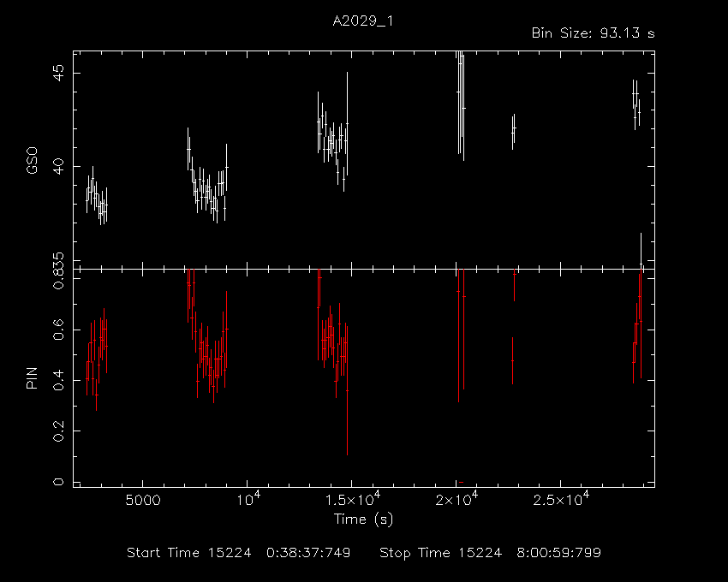Click the PIN y-axis label

[32, 377]
